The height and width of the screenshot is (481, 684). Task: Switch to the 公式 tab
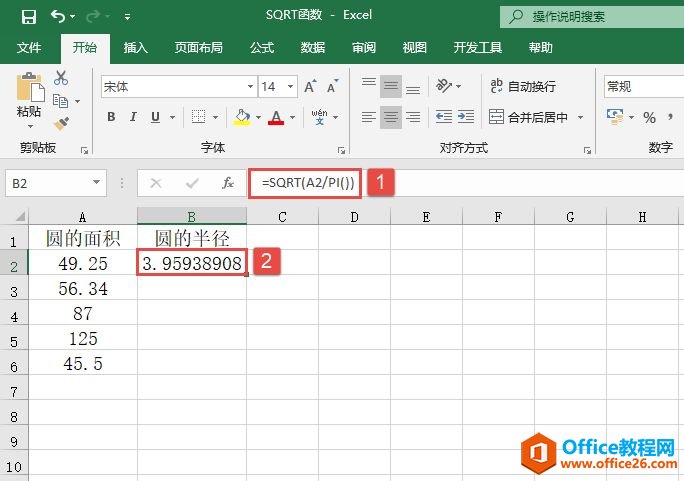[262, 48]
